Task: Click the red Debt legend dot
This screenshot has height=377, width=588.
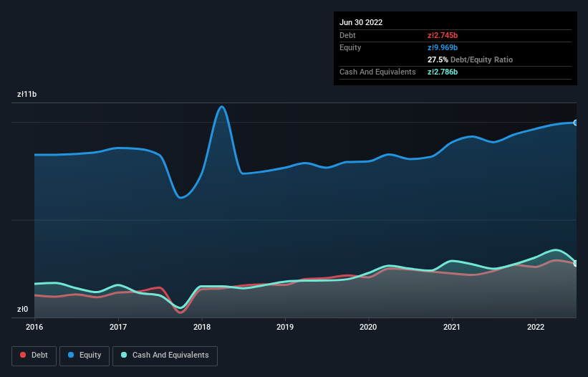Action: (x=23, y=355)
